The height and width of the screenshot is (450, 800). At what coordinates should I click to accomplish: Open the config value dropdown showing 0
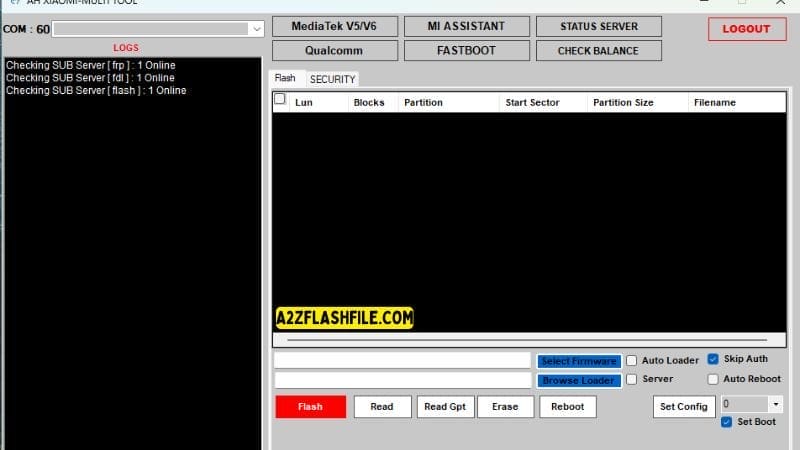776,404
